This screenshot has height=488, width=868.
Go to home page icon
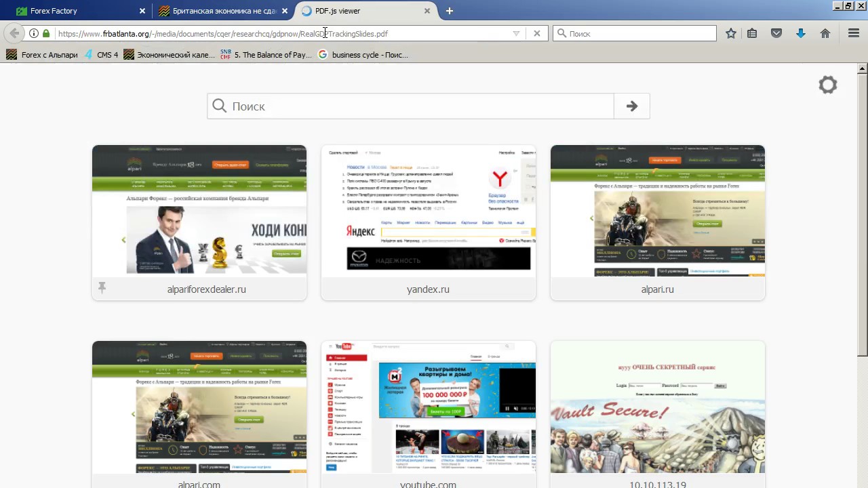(825, 33)
